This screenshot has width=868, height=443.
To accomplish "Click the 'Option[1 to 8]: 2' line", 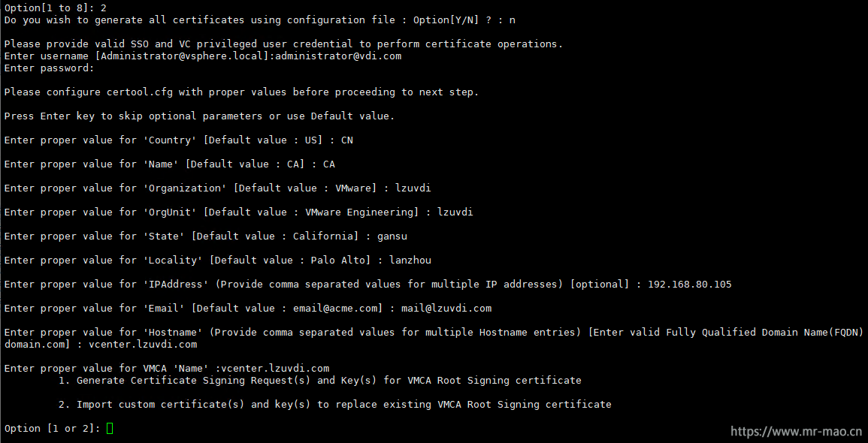I will point(55,8).
